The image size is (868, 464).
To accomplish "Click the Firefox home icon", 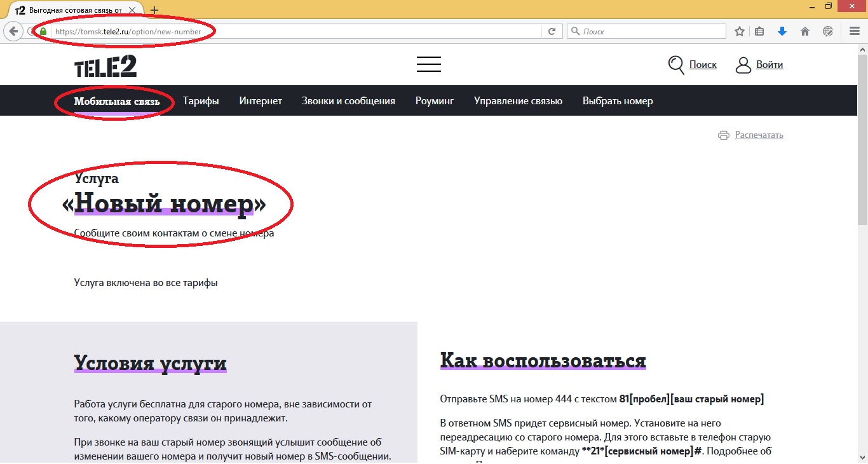I will pyautogui.click(x=805, y=31).
